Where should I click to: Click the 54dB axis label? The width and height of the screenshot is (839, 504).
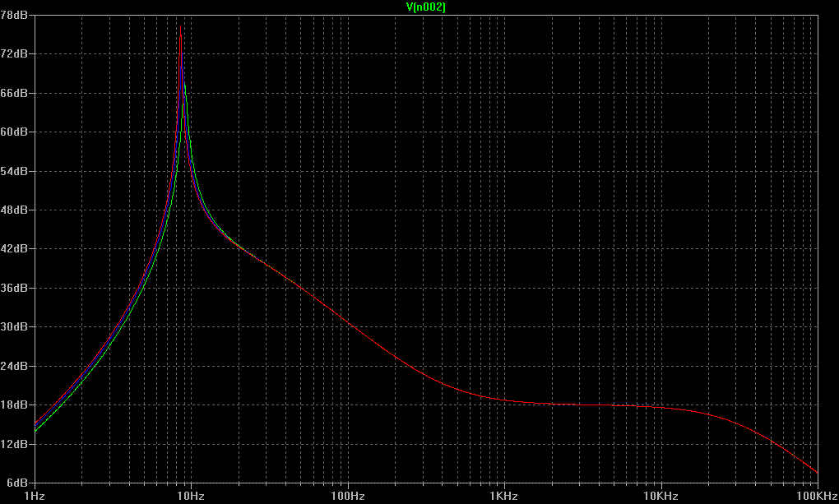14,171
